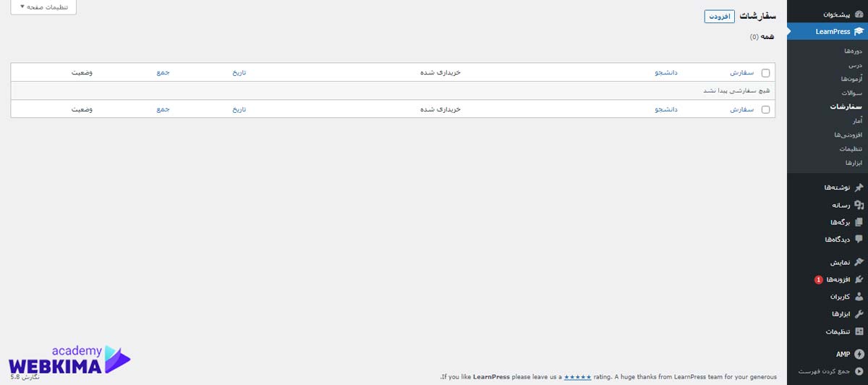Screen dimensions: 868x385
Task: Sort by دانشجو in header row
Action: (666, 72)
